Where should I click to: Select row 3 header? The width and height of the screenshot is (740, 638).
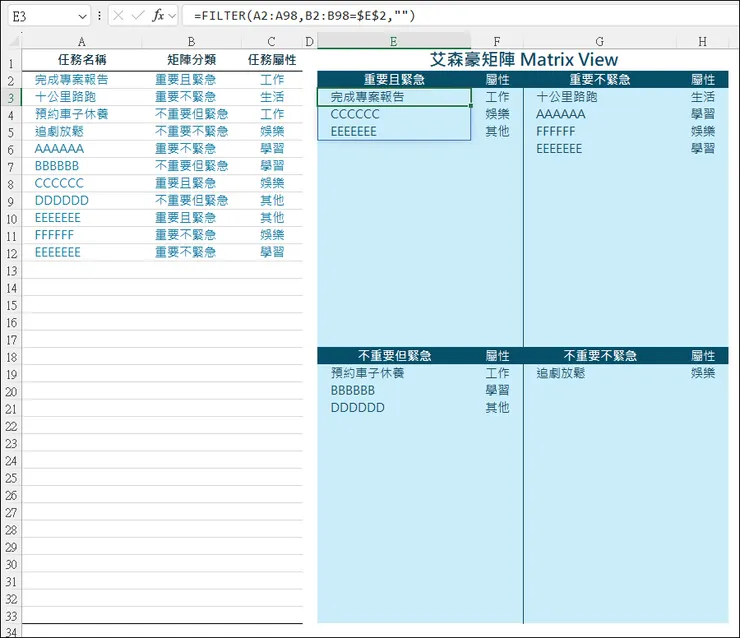tap(11, 98)
